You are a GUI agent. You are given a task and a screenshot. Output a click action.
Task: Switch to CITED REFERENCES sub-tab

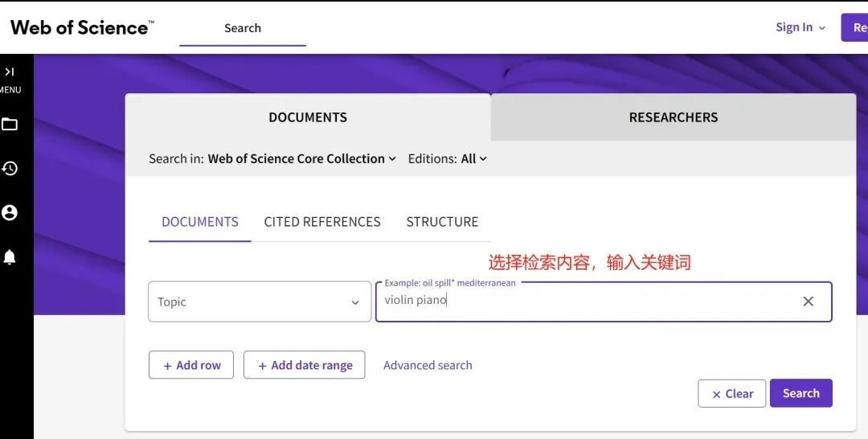click(x=322, y=222)
